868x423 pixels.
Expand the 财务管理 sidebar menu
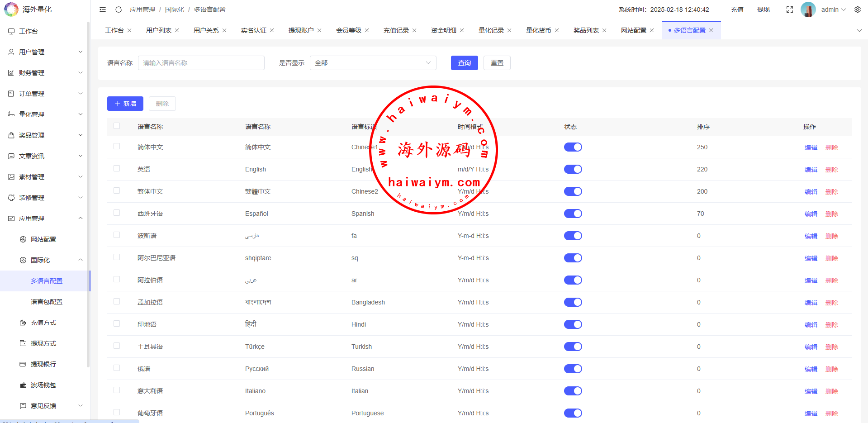(x=44, y=73)
